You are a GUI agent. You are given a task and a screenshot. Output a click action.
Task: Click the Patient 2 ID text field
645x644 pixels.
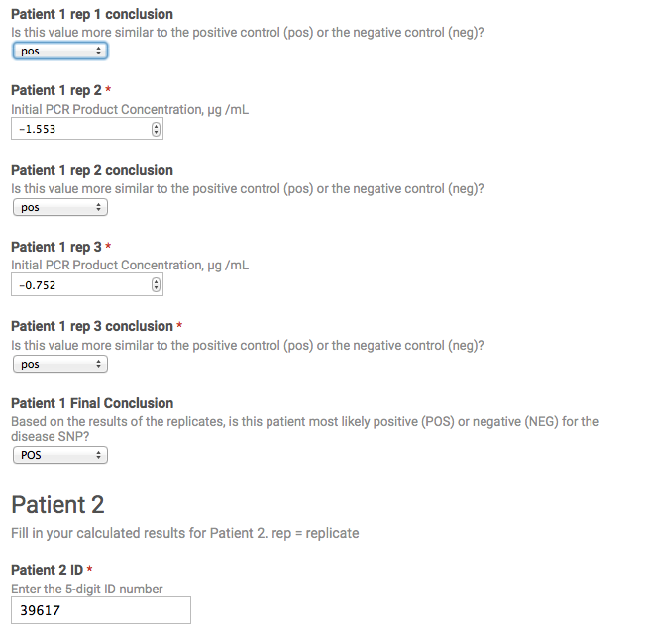[x=100, y=610]
